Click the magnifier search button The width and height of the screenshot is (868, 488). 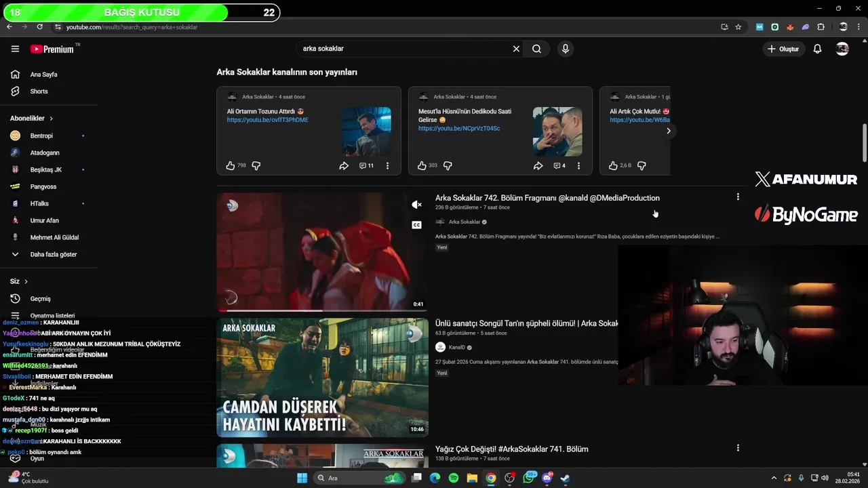click(536, 49)
